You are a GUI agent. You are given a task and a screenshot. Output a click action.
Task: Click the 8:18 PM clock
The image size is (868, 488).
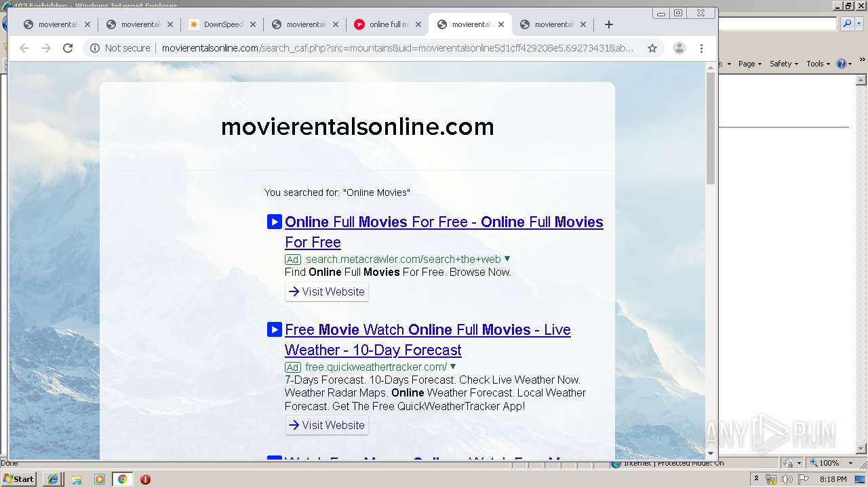click(833, 479)
